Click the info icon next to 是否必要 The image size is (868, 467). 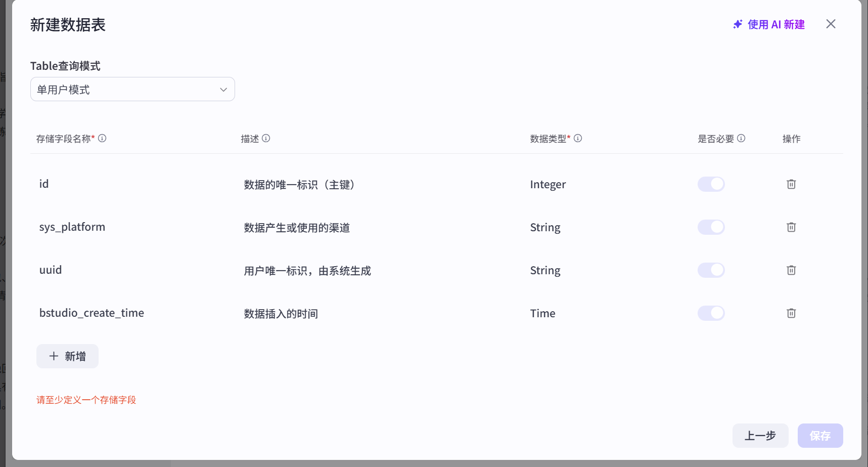coord(741,138)
